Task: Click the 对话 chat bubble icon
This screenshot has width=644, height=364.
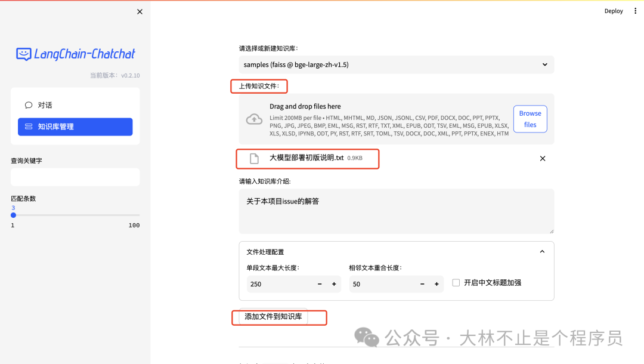Action: (x=29, y=105)
